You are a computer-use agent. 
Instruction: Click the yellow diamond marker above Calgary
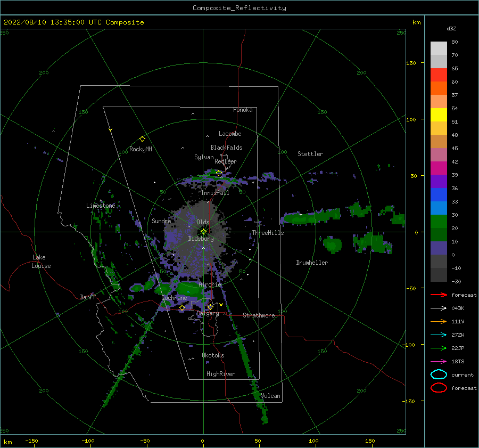tap(210, 307)
